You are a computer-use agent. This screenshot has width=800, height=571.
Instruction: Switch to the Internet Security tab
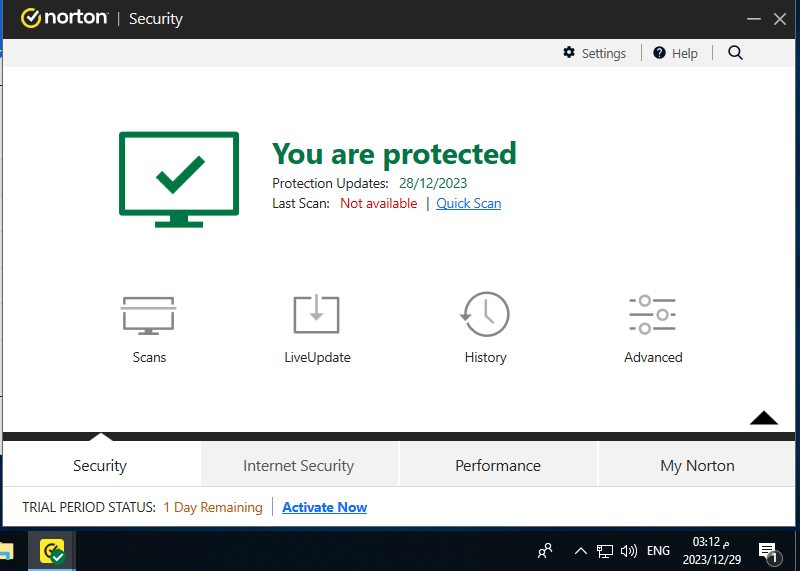298,465
